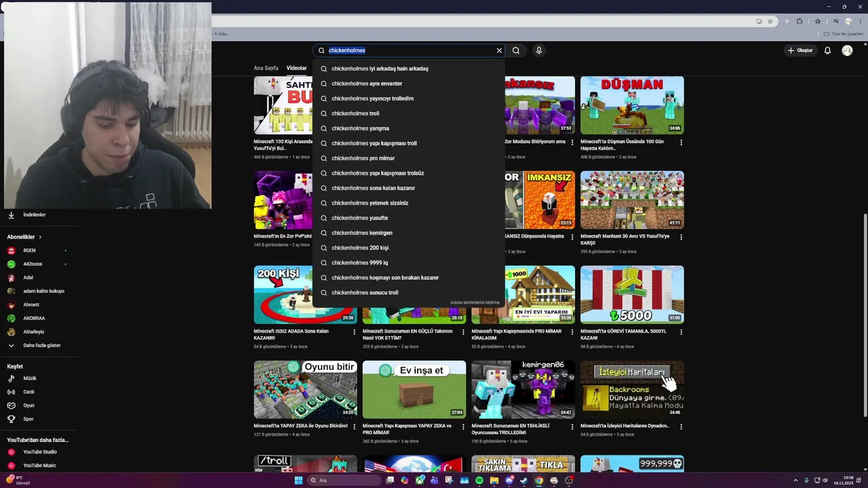Image resolution: width=868 pixels, height=488 pixels.
Task: Click the Windows taskbar search box
Action: (x=344, y=481)
